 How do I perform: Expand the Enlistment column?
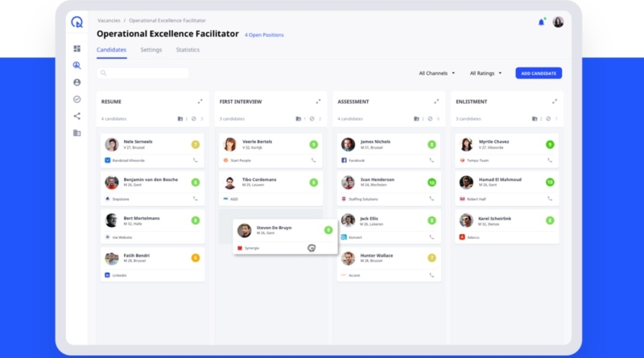point(555,101)
